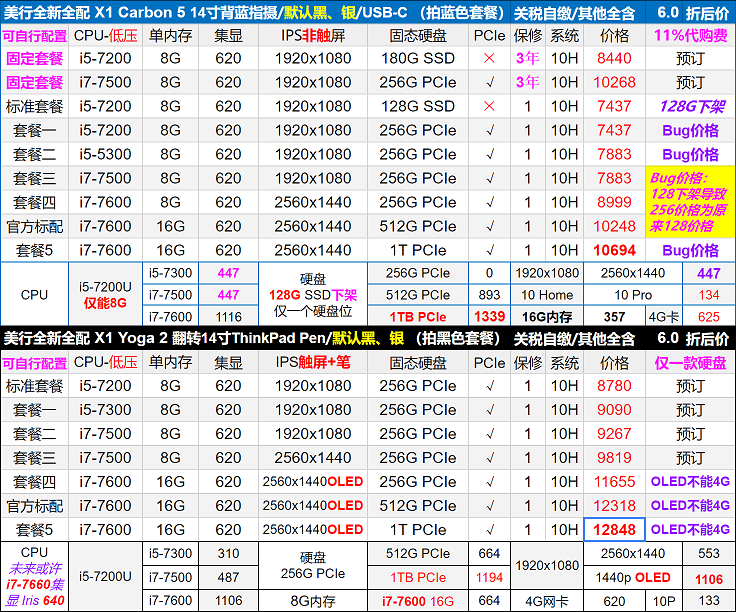Click the '487' upgrade cost cell
Viewport: 736px width, 612px height.
pos(228,577)
